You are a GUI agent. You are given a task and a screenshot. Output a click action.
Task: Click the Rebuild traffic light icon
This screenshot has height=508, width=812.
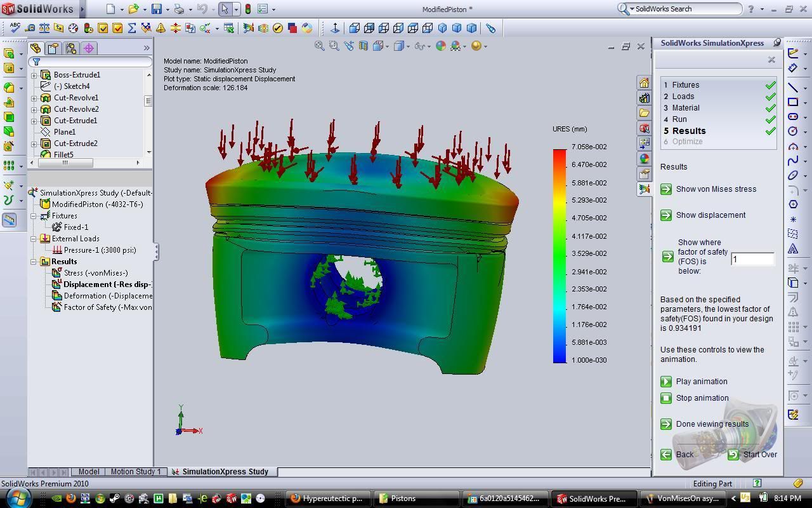[247, 10]
